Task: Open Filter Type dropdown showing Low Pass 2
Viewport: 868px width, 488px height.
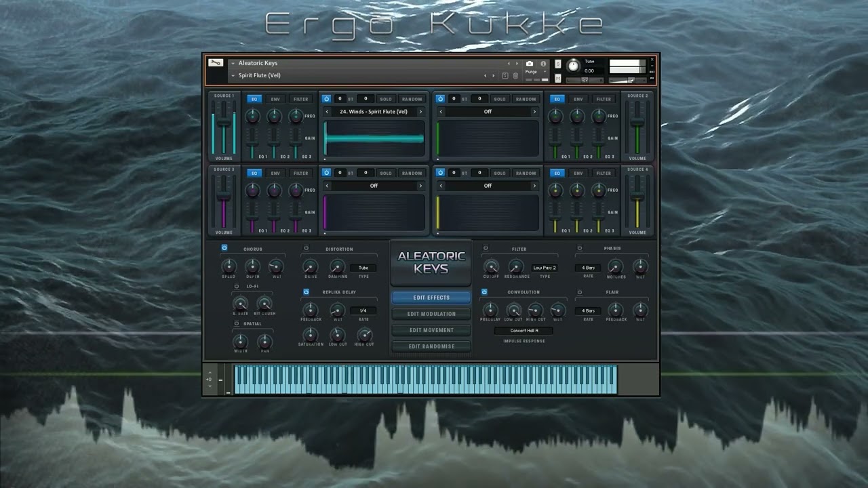Action: click(545, 268)
